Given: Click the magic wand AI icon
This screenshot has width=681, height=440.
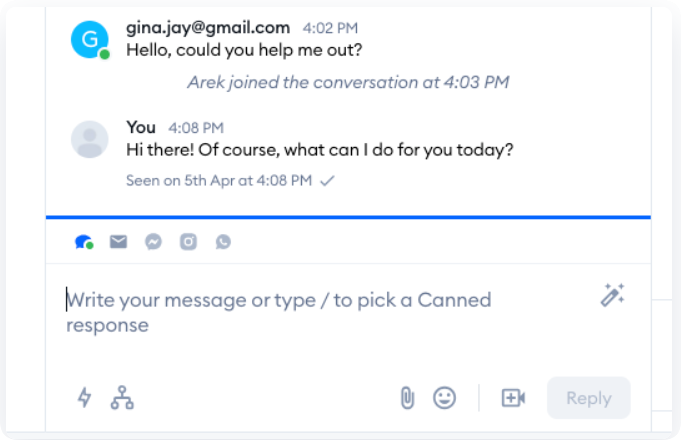Looking at the screenshot, I should tap(612, 295).
